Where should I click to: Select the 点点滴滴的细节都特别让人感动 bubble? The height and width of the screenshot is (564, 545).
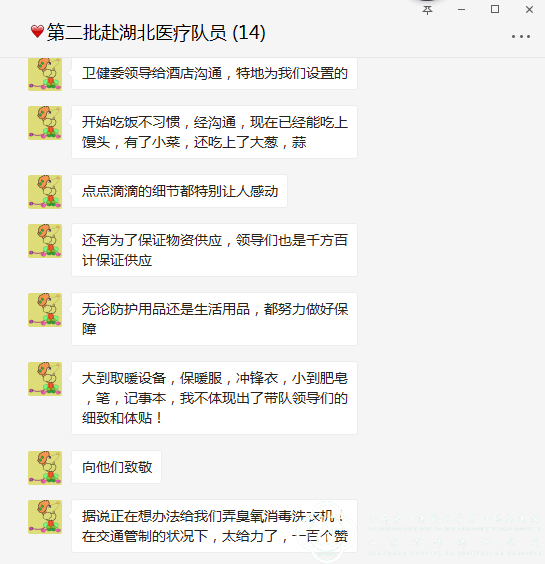[180, 191]
